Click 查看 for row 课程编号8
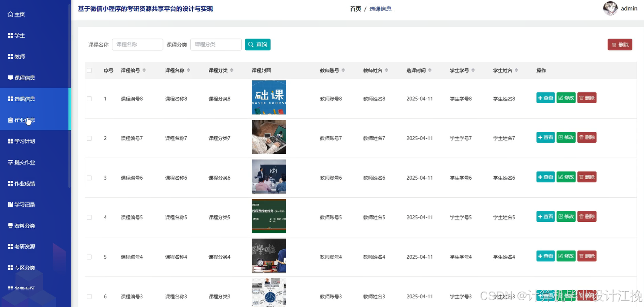This screenshot has height=307, width=644. point(546,98)
